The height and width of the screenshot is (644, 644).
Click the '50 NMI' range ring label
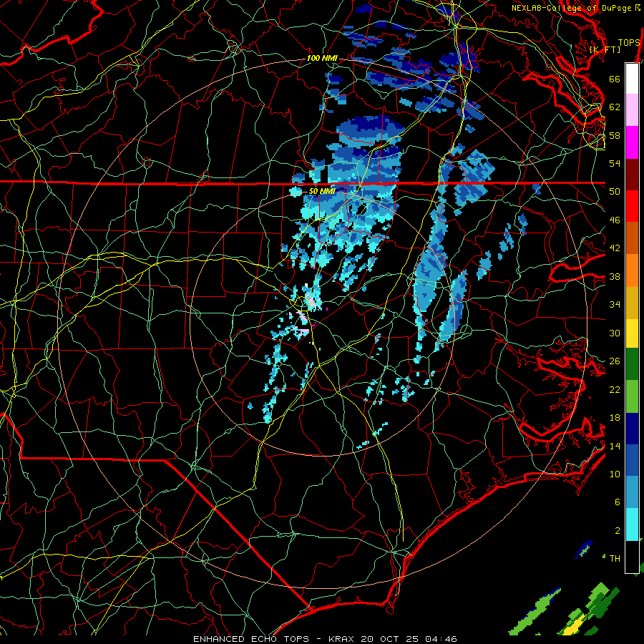tap(322, 191)
